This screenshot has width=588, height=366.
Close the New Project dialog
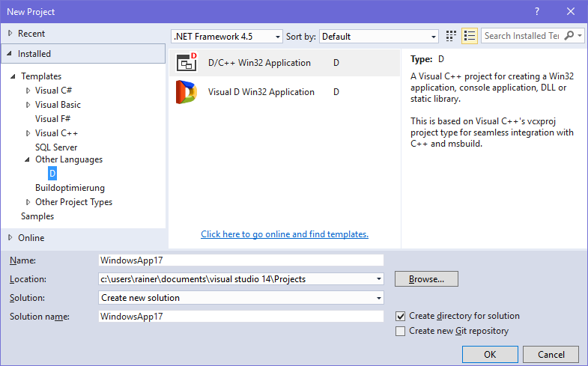coord(570,12)
